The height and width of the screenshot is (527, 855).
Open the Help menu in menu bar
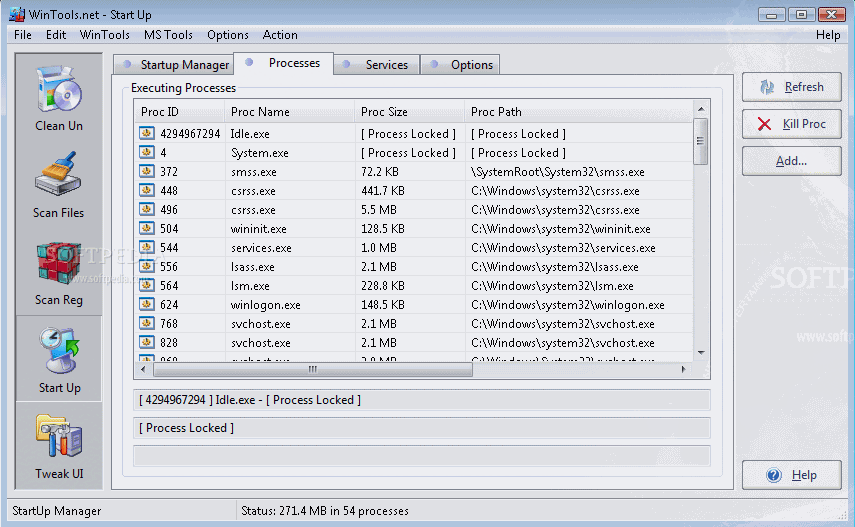click(x=828, y=35)
